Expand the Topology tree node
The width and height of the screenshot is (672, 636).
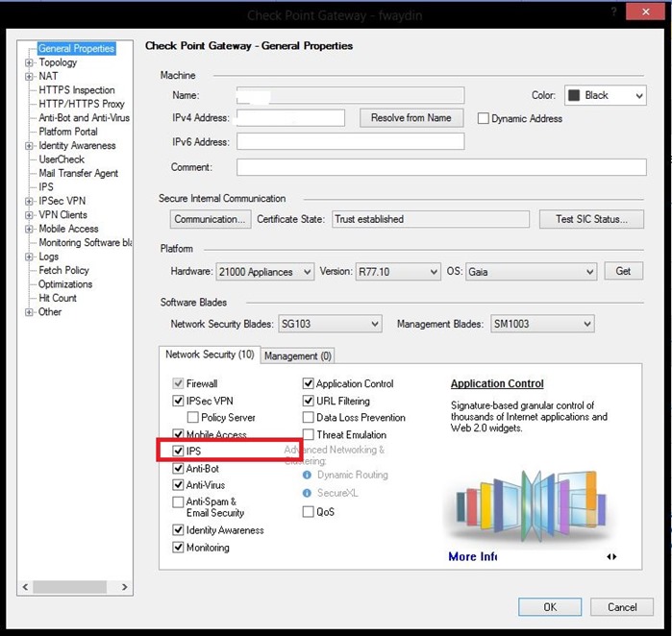29,62
